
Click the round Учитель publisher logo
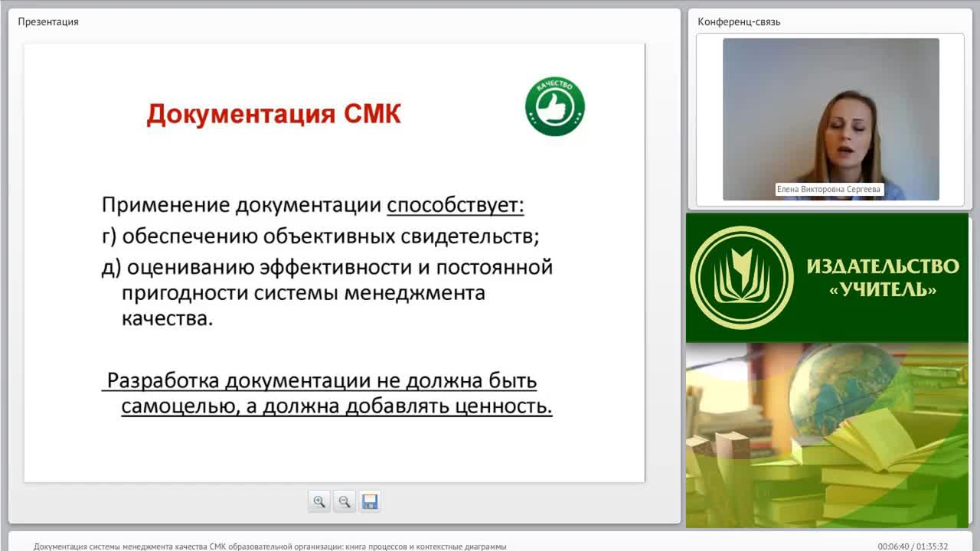741,278
